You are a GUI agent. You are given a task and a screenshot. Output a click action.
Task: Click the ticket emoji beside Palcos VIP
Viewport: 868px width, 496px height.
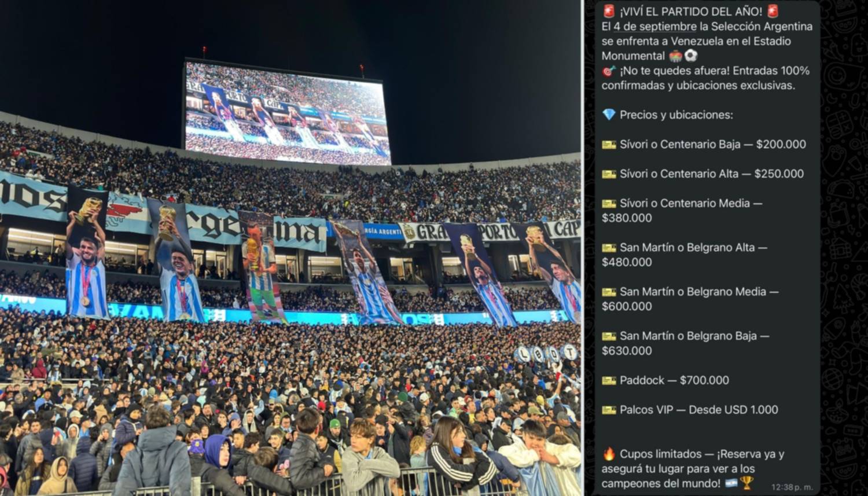coord(609,410)
